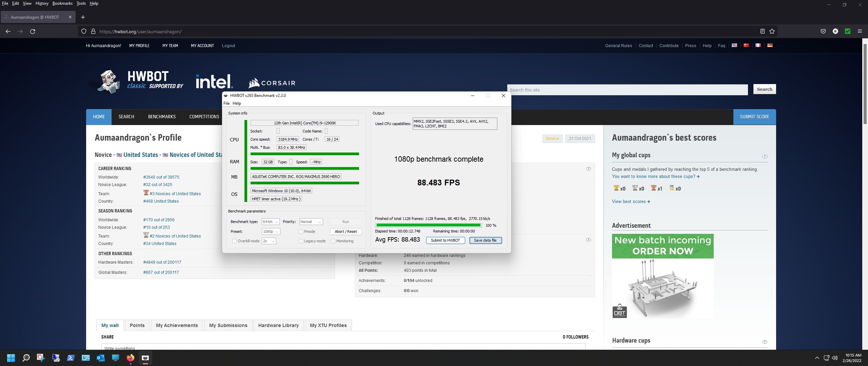Show hidden system tray icons

click(817, 358)
